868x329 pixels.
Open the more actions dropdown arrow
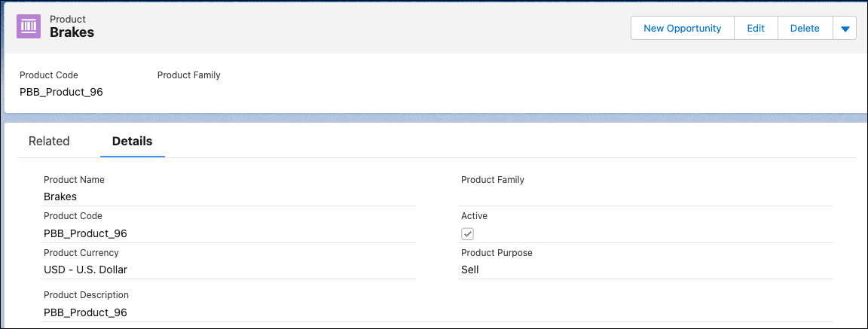[845, 29]
